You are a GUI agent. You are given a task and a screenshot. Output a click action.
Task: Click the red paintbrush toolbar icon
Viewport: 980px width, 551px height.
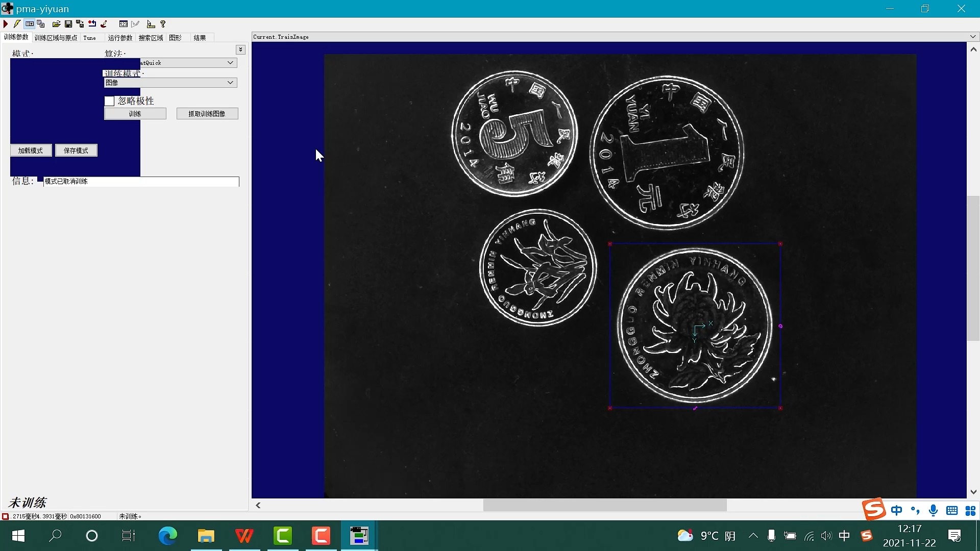coord(104,24)
